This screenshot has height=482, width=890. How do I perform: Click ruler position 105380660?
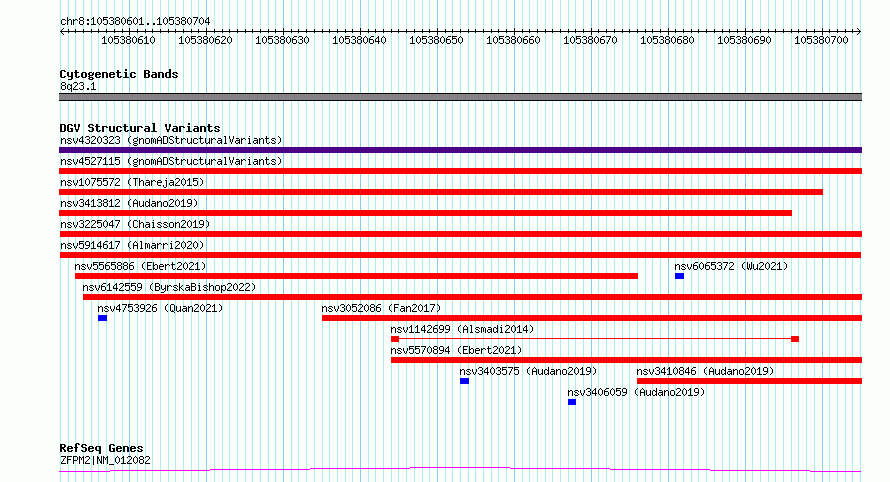[x=514, y=40]
